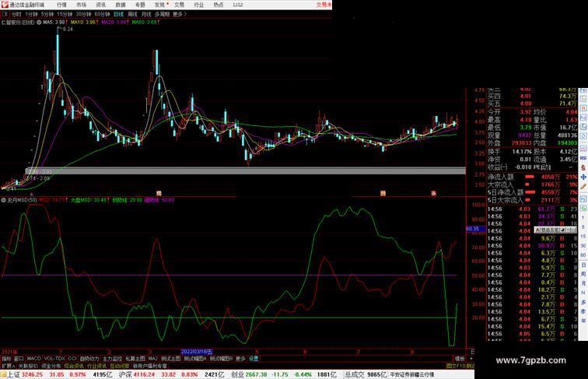The image size is (588, 379).
Task: Open the 市场 menu
Action: 81,5
